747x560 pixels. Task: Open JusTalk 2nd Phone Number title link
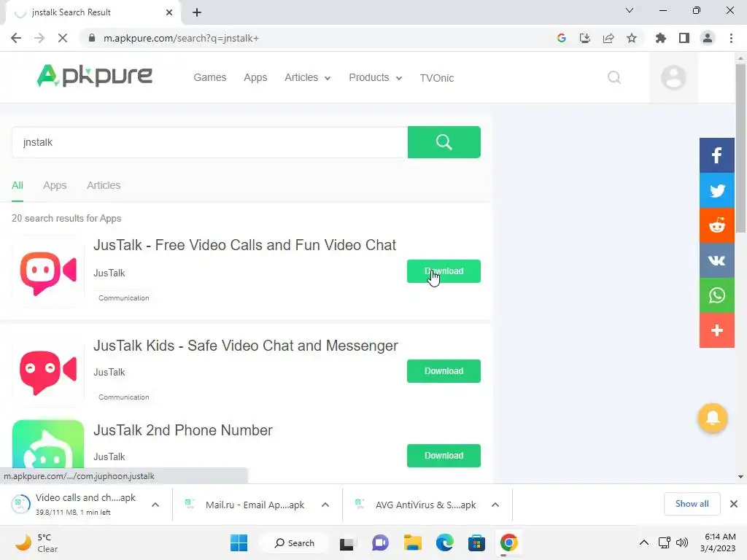tap(183, 430)
